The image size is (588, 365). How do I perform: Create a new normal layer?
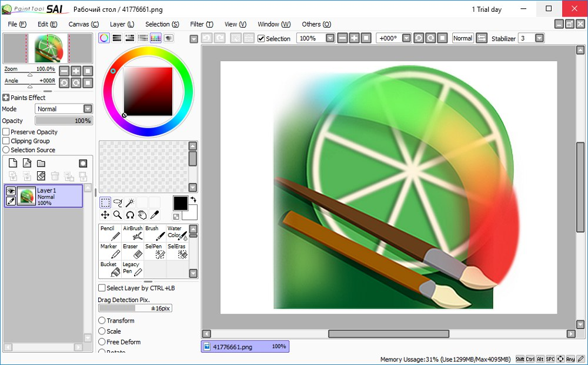coord(13,163)
